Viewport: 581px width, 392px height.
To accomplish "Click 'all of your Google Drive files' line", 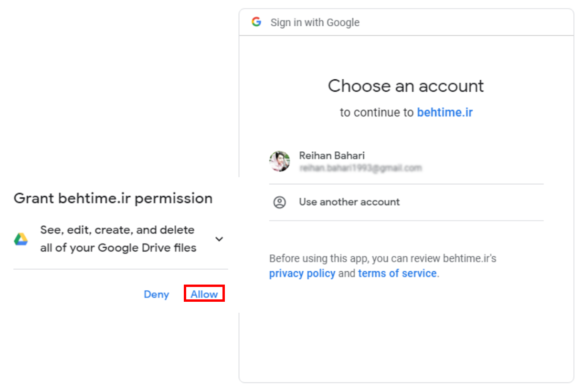I will pos(118,248).
